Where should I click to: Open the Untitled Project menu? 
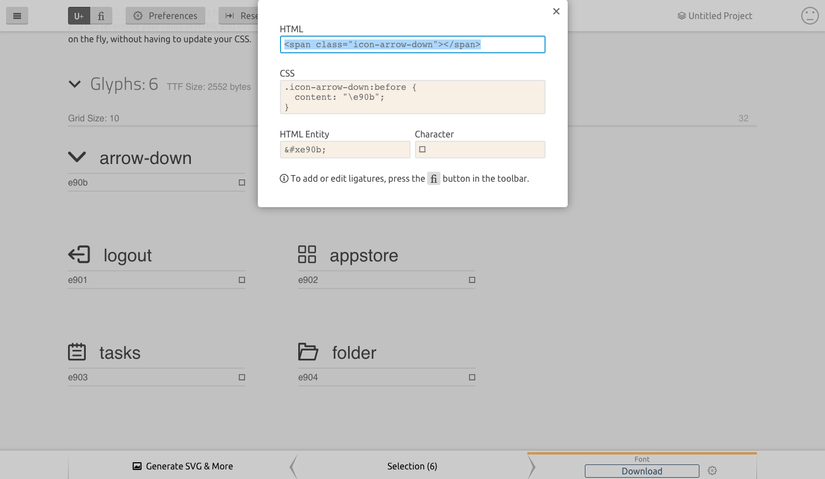click(x=714, y=16)
